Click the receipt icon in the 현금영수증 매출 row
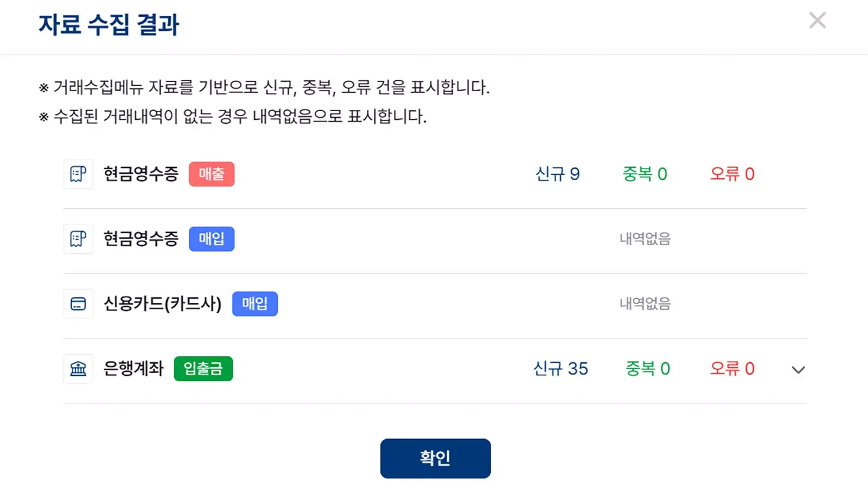Screen dimensions: 868x488 pos(78,174)
